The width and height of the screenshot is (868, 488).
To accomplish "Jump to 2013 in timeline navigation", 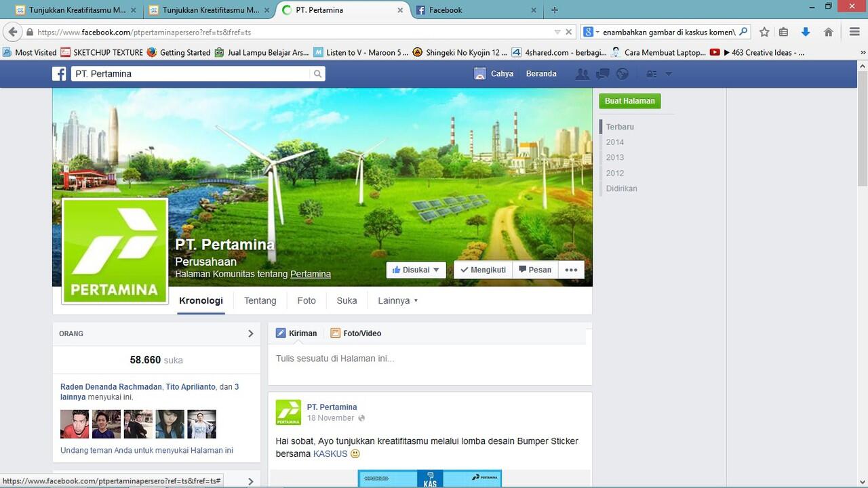I will (x=615, y=158).
